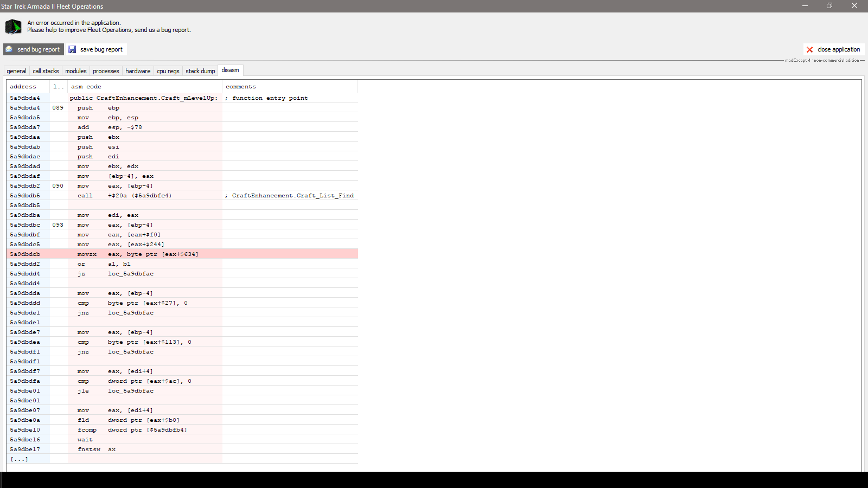Click the line number column header
Screen dimensions: 868x488
59,87
